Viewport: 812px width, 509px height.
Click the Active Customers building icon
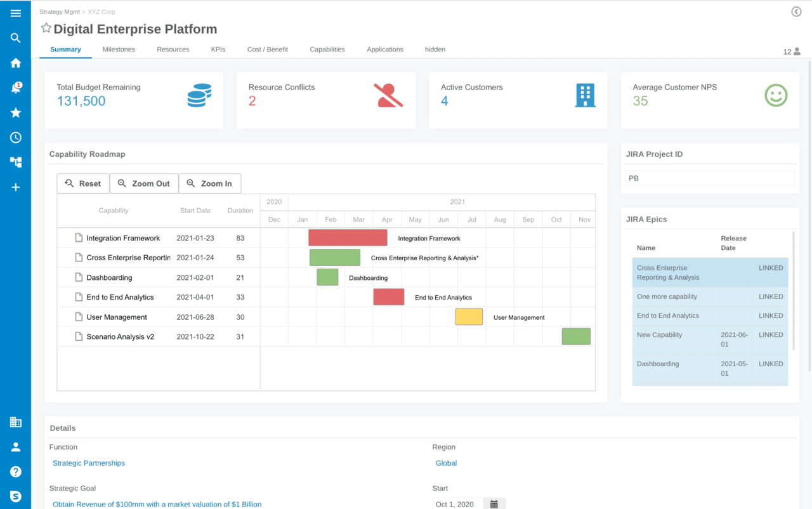(586, 95)
